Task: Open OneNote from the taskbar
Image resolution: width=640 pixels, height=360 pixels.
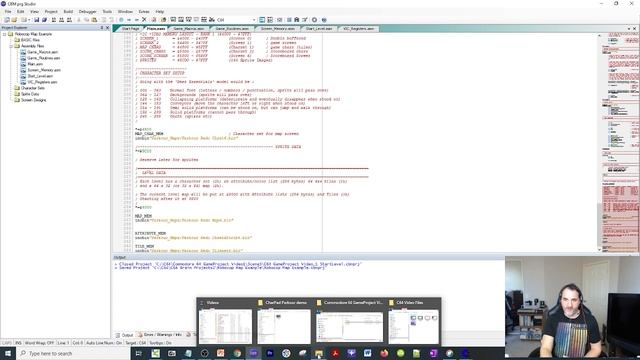Action: (x=433, y=353)
